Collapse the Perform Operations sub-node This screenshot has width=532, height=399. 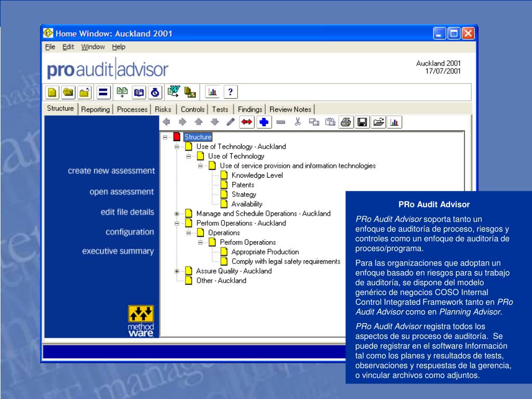click(x=200, y=242)
